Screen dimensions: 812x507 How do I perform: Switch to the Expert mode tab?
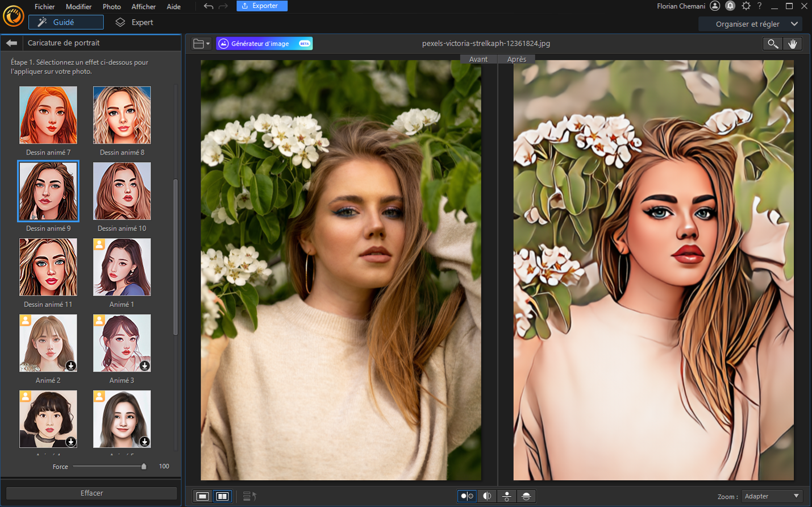pos(135,22)
